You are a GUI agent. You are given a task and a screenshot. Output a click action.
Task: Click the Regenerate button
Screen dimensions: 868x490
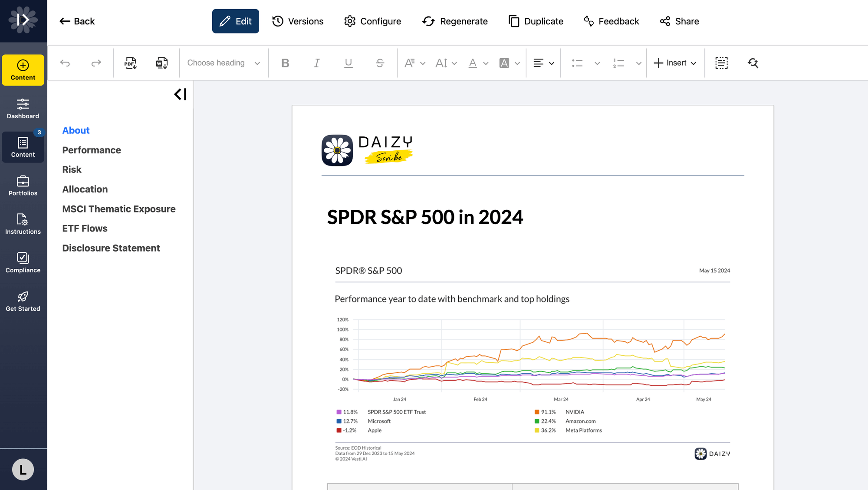click(455, 21)
